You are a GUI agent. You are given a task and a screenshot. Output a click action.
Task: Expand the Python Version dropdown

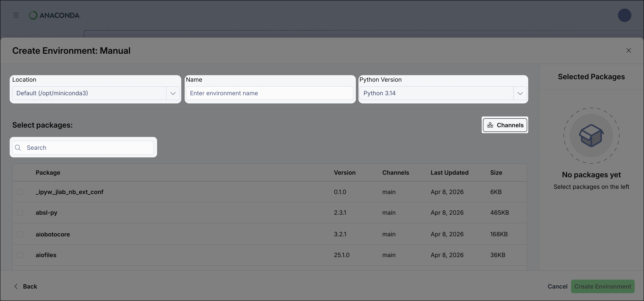520,93
